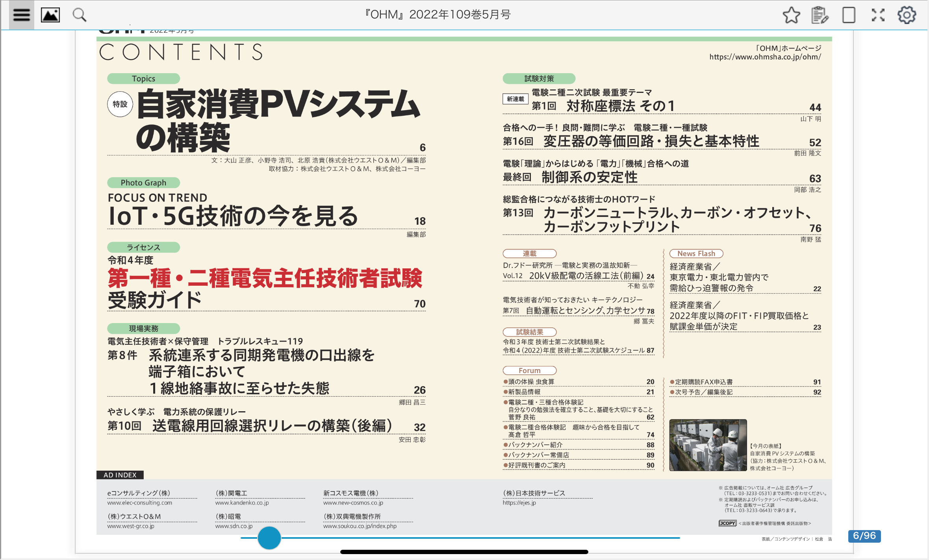Jump to 自家消費PVシステムの構築 feature article
929x560 pixels.
click(276, 118)
